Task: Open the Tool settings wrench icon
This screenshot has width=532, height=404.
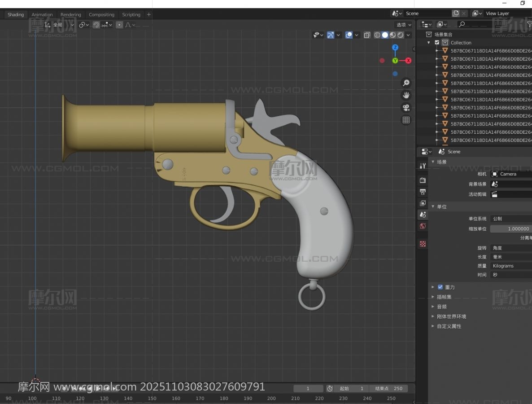Action: coord(423,166)
